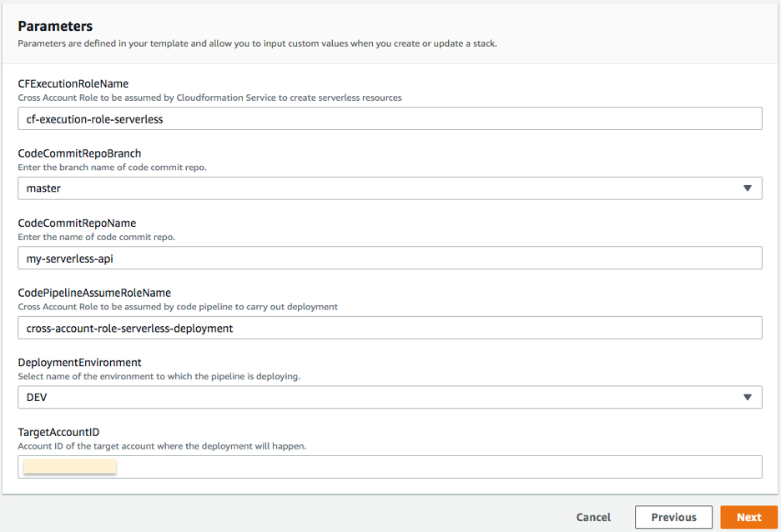The image size is (781, 532).
Task: Click Cancel to abort stack creation
Action: 593,517
